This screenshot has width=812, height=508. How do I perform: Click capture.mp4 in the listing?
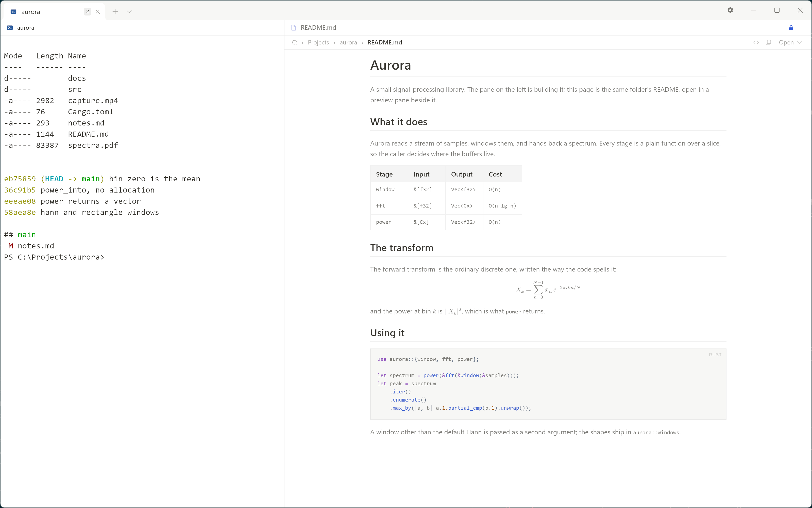coord(93,101)
